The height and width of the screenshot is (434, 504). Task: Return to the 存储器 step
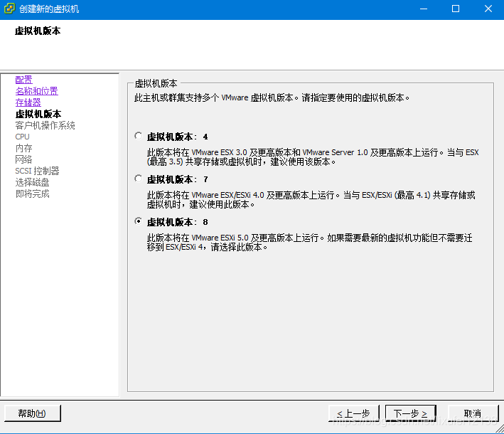28,102
